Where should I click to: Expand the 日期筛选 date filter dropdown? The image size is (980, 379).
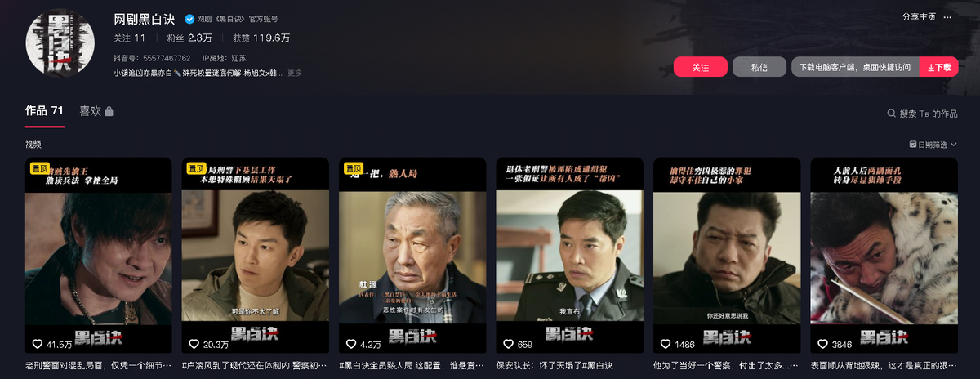pos(927,145)
